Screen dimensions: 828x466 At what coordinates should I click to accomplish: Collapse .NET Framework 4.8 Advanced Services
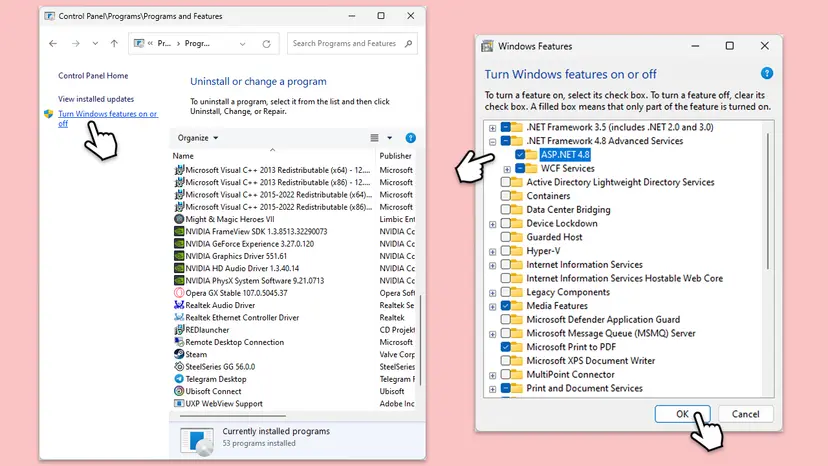(x=492, y=142)
